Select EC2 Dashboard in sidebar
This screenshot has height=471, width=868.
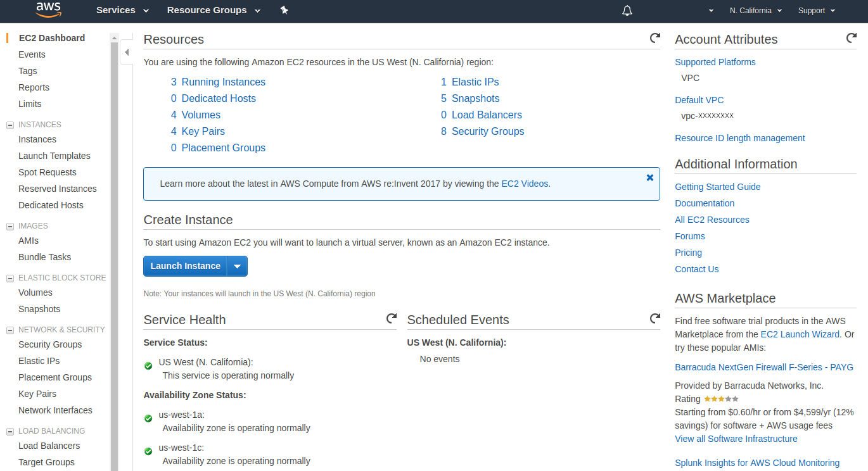52,38
